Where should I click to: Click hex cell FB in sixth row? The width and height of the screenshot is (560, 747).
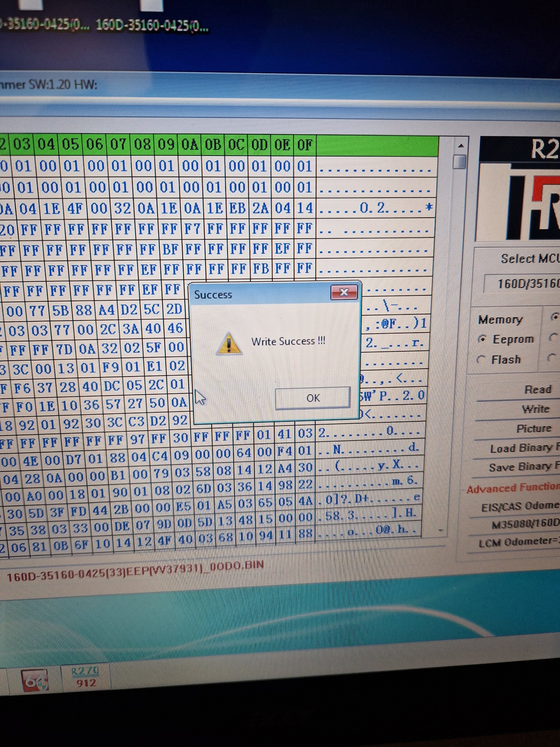pyautogui.click(x=261, y=268)
